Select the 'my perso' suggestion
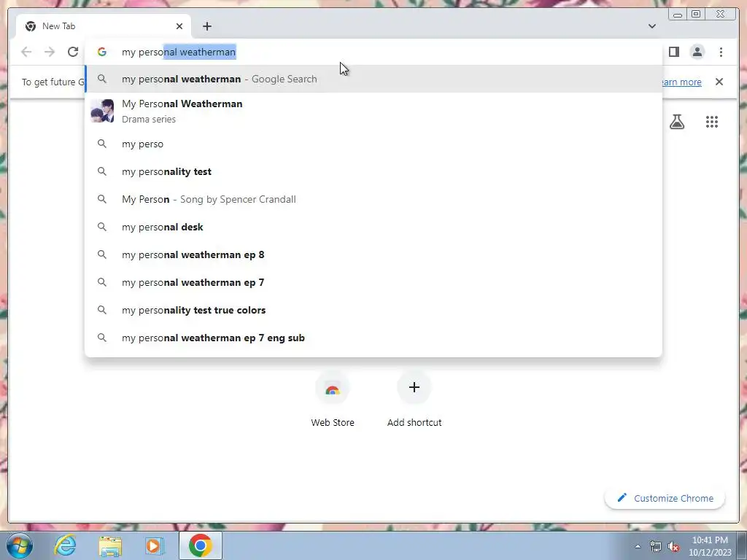 tap(373, 144)
